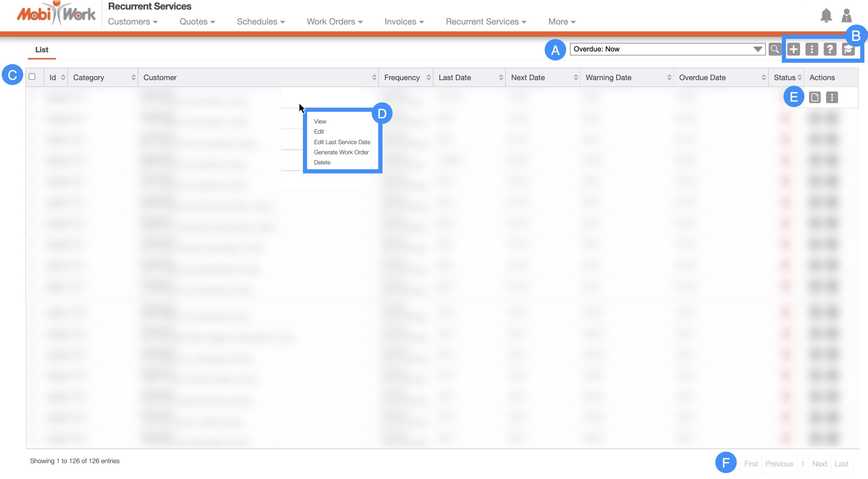Select Edit Last Service Date menu entry
Viewport: 868px width, 479px height.
(x=342, y=142)
